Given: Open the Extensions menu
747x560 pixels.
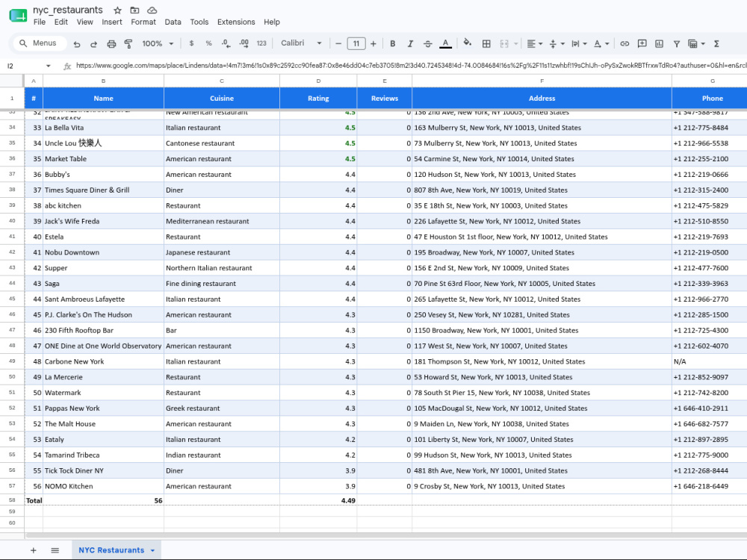Looking at the screenshot, I should pos(236,22).
